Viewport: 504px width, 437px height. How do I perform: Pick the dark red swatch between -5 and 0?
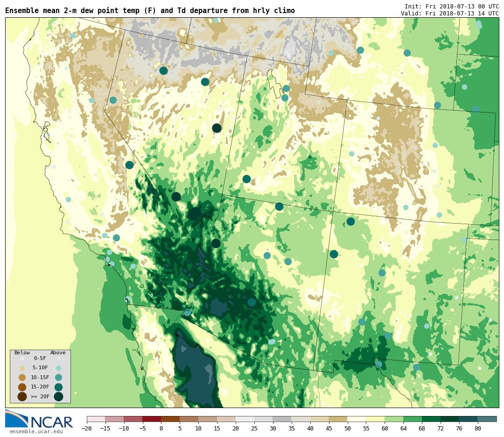point(152,419)
